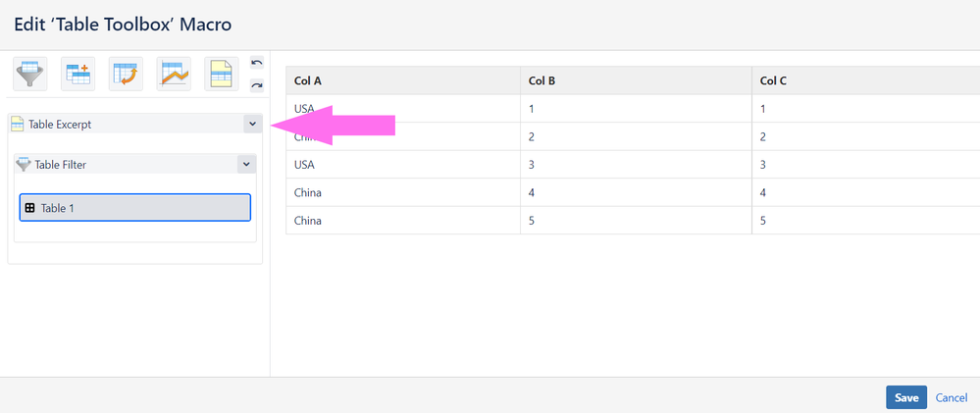The width and height of the screenshot is (980, 413).
Task: Select the Table 1 item
Action: tap(135, 207)
